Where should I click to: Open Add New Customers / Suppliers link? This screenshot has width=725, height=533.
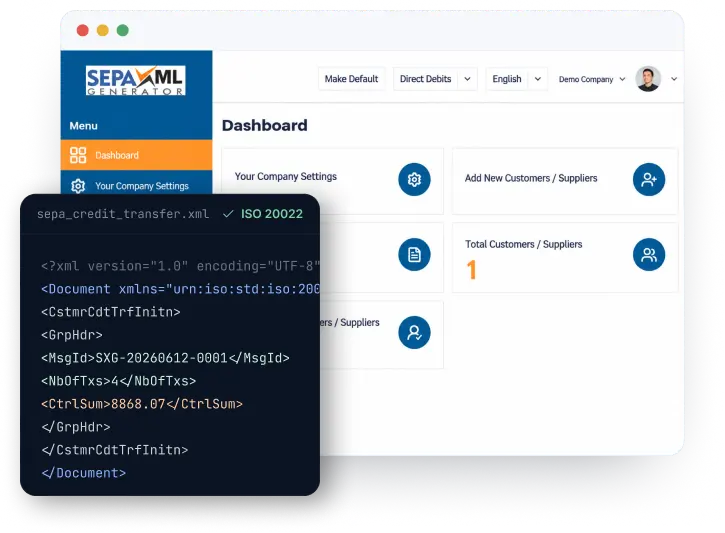point(531,178)
